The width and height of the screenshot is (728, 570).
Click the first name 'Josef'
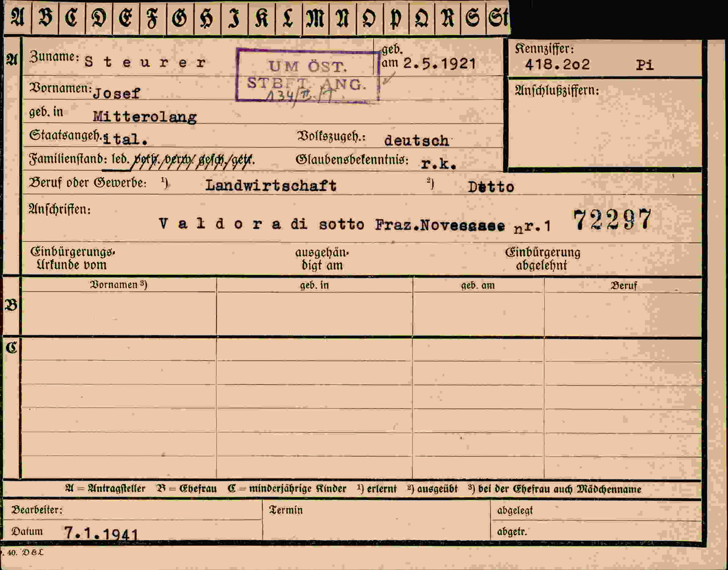[x=116, y=93]
